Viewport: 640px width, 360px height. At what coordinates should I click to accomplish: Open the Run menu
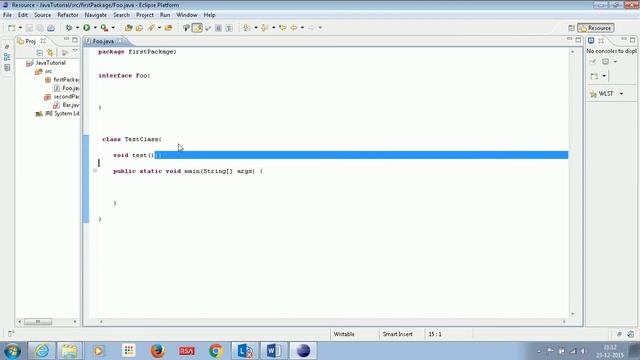165,15
